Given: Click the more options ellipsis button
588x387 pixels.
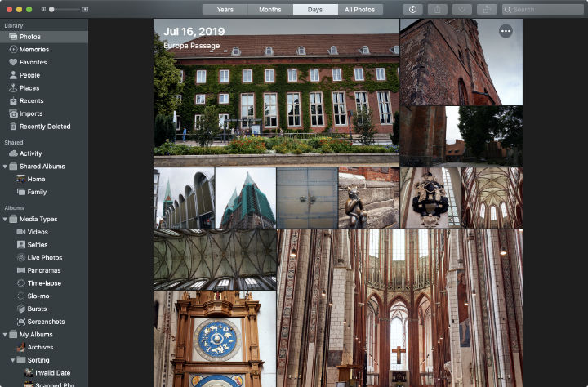Looking at the screenshot, I should point(506,31).
